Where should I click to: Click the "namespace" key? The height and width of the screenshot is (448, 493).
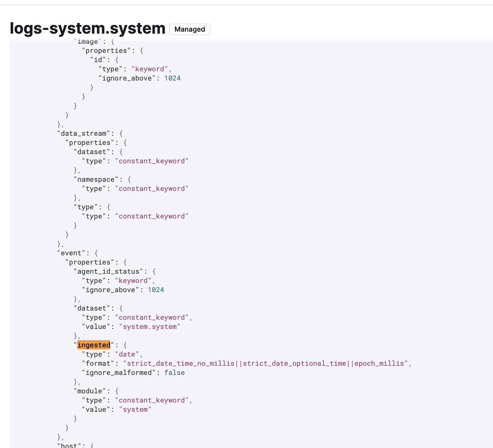point(96,179)
